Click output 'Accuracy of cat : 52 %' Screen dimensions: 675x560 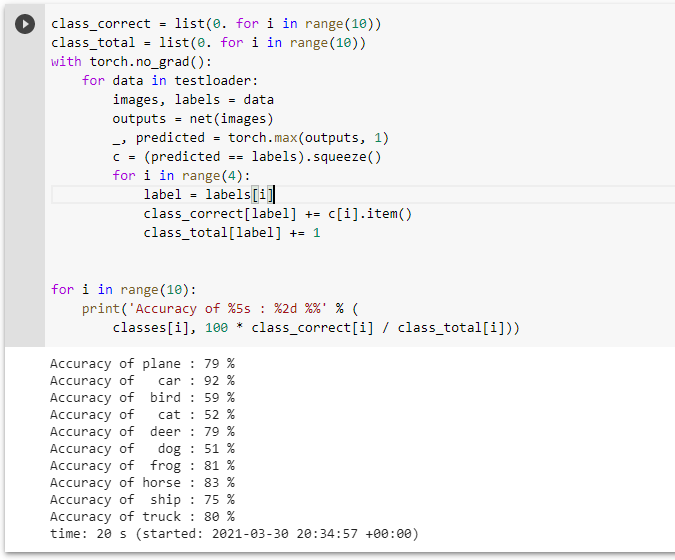(x=142, y=415)
